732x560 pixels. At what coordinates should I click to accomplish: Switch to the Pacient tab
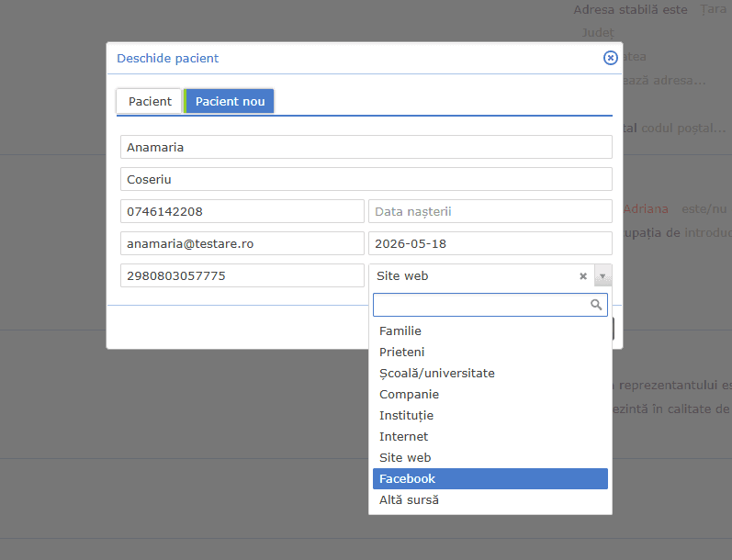point(150,101)
